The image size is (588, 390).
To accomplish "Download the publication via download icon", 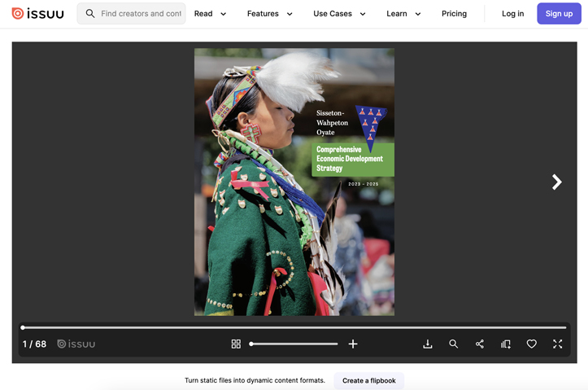I will tap(428, 344).
